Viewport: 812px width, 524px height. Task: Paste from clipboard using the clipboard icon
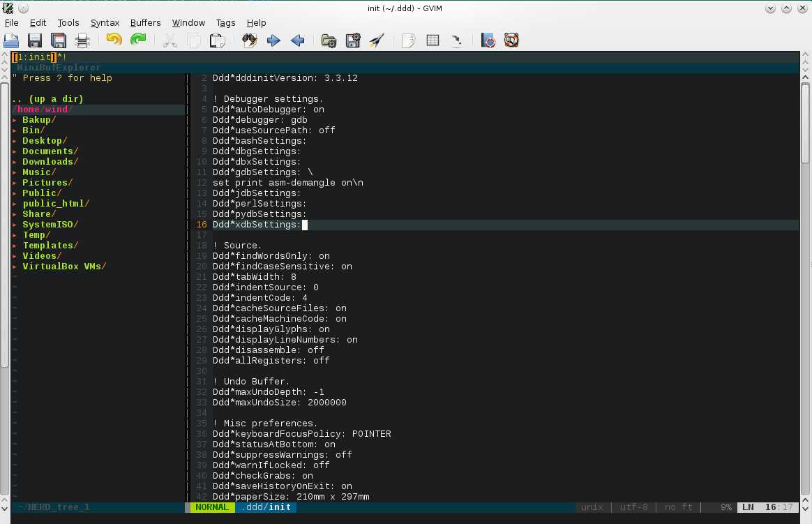[218, 40]
